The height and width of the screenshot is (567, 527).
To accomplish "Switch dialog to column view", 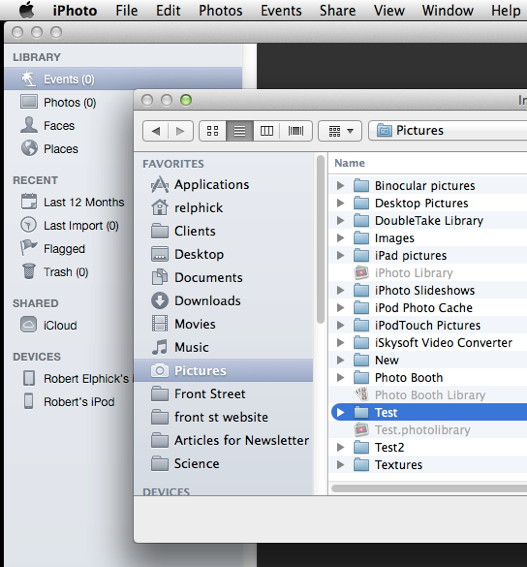I will pyautogui.click(x=267, y=131).
